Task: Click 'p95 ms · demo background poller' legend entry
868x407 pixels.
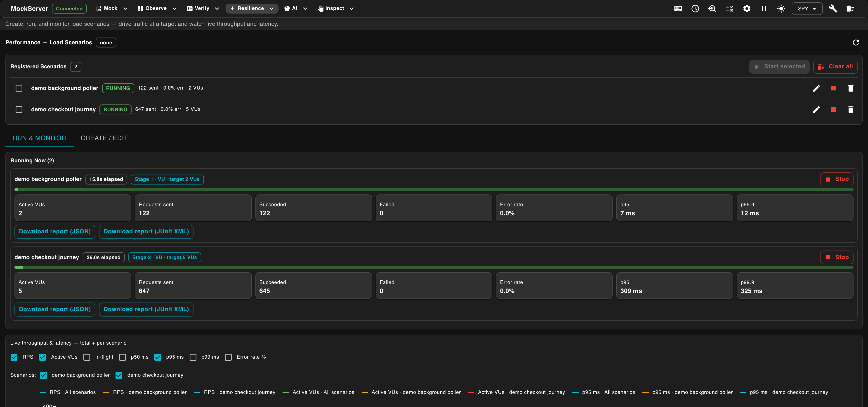Action: (x=687, y=393)
